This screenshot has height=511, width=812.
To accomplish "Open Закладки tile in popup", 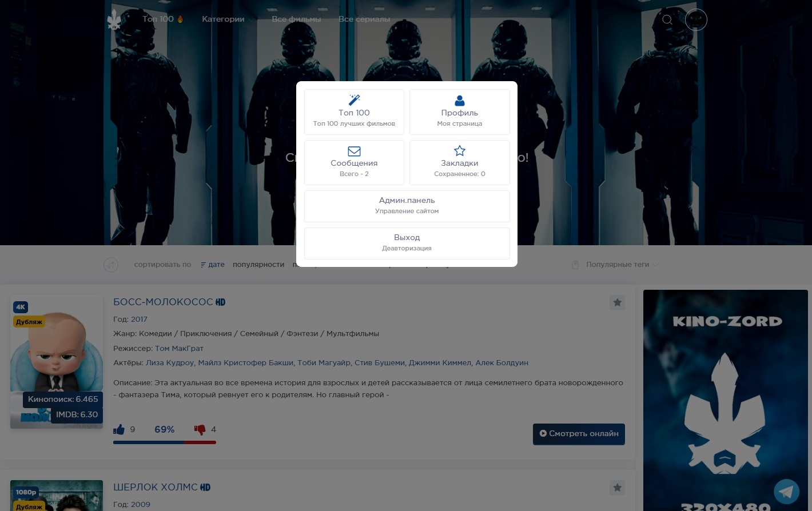I will [460, 162].
